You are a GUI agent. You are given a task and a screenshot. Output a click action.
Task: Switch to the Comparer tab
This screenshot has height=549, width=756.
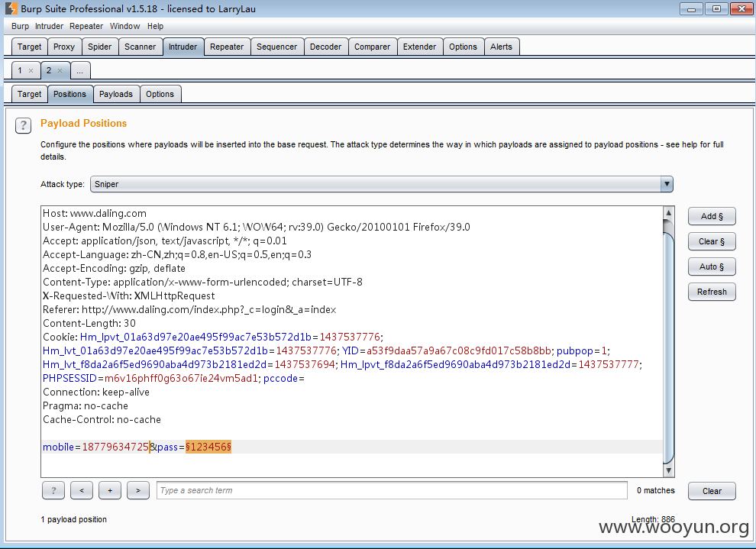(372, 47)
